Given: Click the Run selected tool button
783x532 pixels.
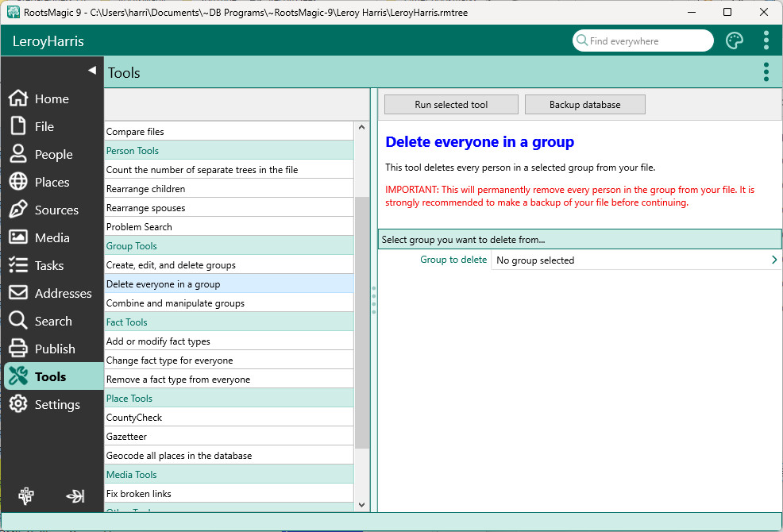Looking at the screenshot, I should coord(451,105).
